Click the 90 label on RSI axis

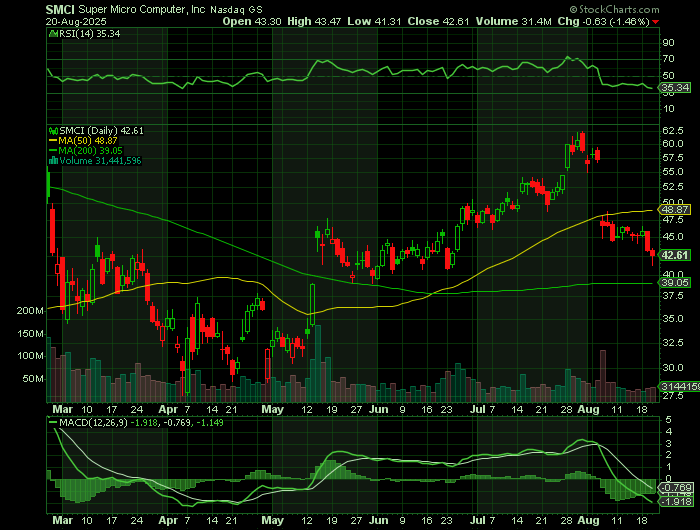coord(668,43)
